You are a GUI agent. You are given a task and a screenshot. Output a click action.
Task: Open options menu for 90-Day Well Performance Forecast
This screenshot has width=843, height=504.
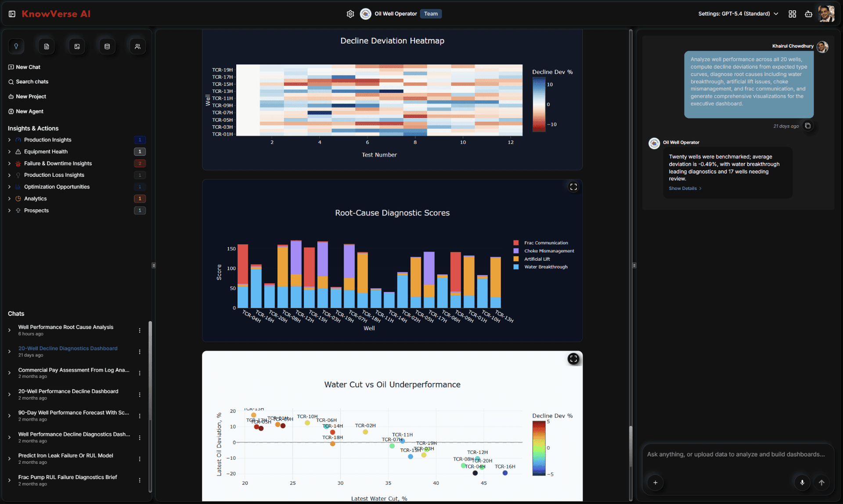click(x=140, y=416)
